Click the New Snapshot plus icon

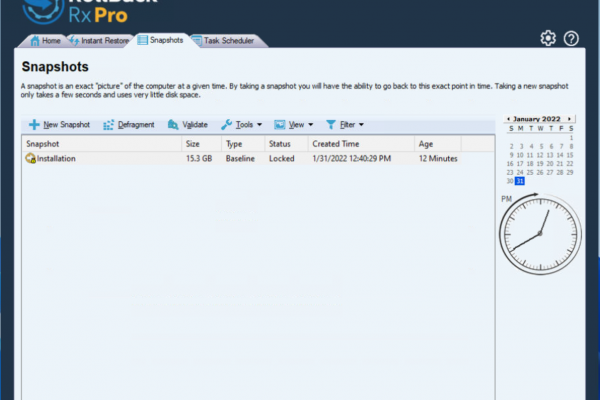coord(34,124)
